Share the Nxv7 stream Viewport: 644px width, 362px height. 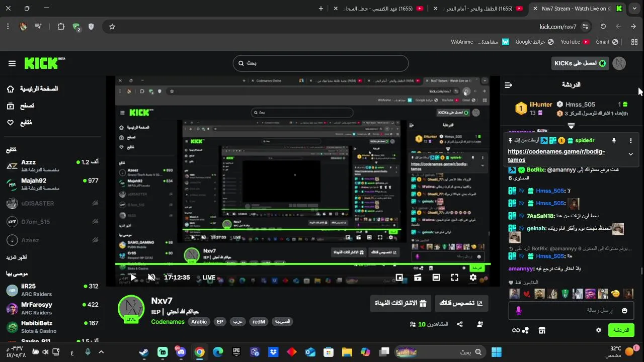coord(460,324)
